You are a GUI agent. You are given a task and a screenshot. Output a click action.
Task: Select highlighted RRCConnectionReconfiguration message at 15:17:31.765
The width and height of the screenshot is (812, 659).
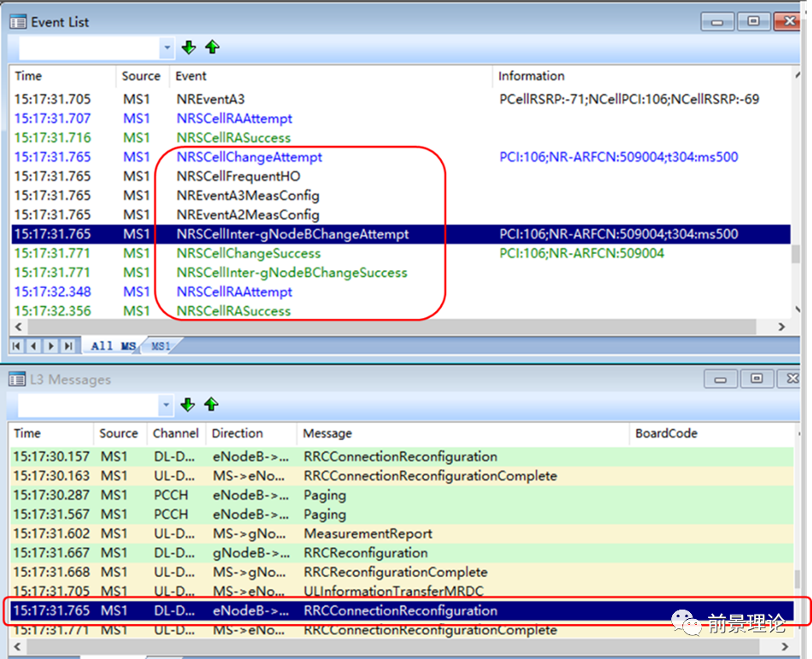click(402, 610)
